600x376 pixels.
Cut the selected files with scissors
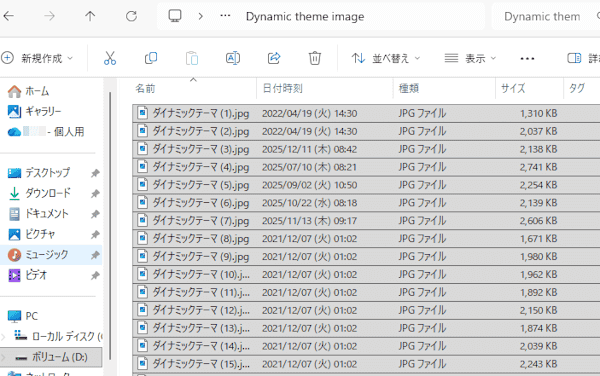[110, 58]
